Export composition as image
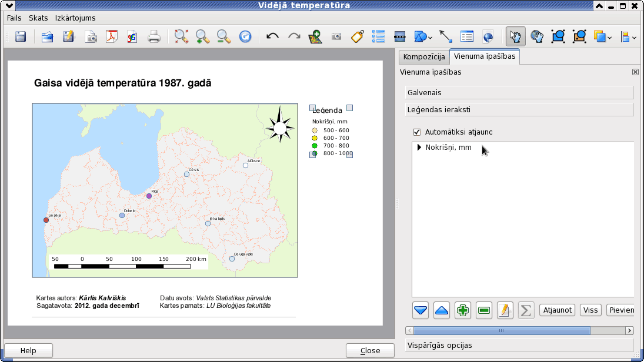The image size is (644, 362). coord(91,37)
